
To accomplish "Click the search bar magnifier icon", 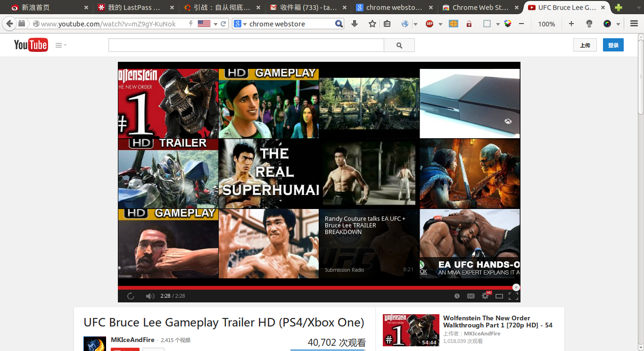I will point(339,24).
